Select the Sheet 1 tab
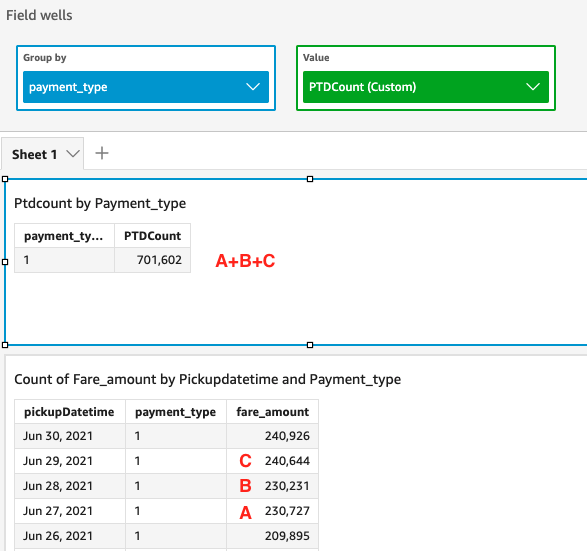 point(34,154)
